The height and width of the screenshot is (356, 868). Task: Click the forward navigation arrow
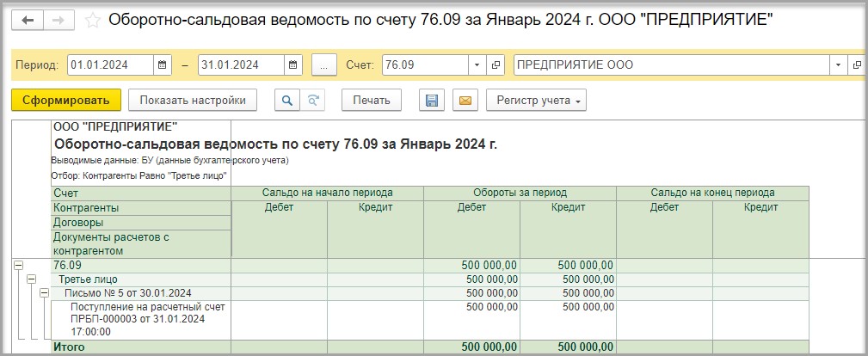point(58,19)
